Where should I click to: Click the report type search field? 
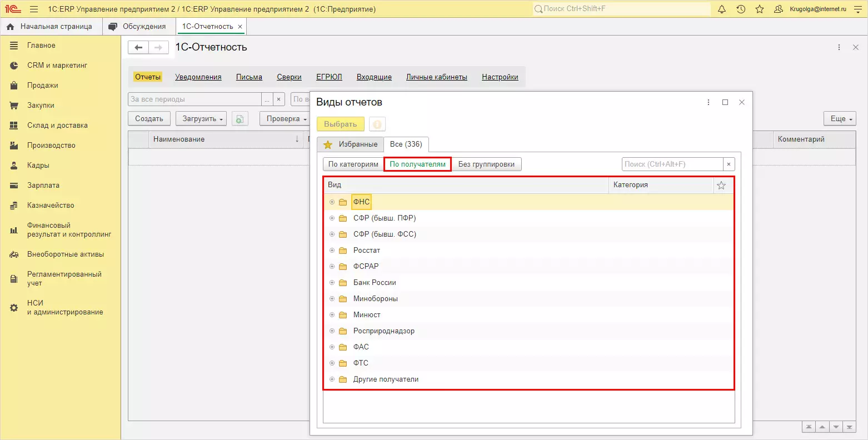[672, 164]
